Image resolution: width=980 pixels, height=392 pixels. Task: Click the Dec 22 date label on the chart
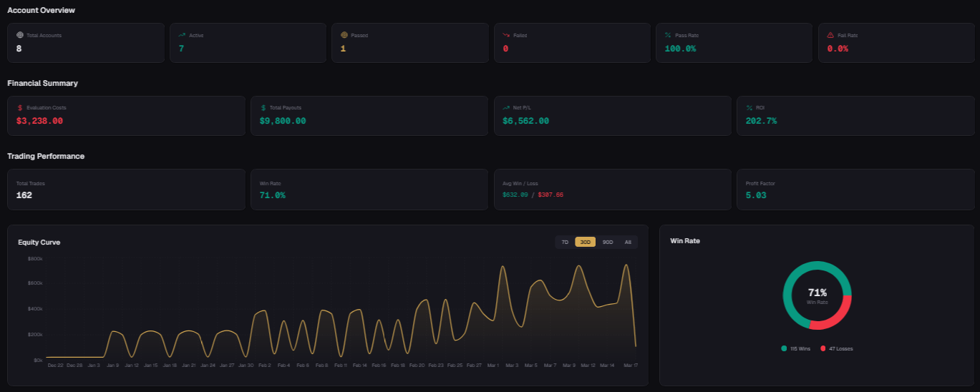pyautogui.click(x=55, y=366)
